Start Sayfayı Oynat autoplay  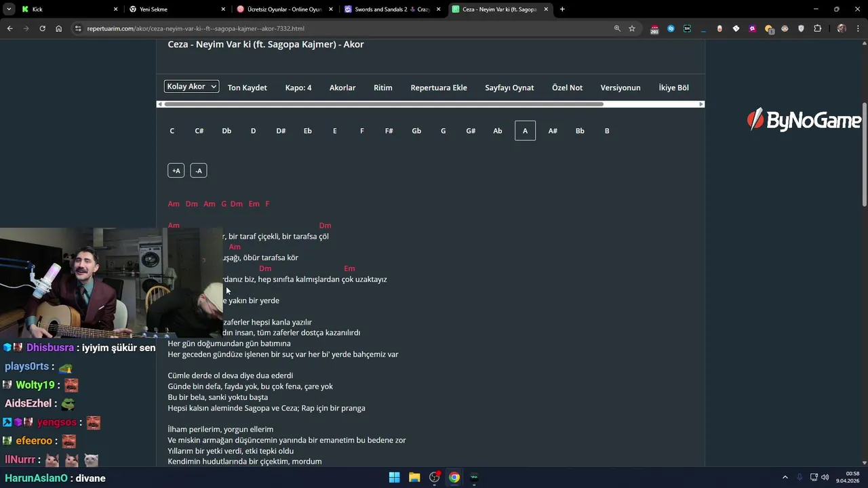pos(509,87)
